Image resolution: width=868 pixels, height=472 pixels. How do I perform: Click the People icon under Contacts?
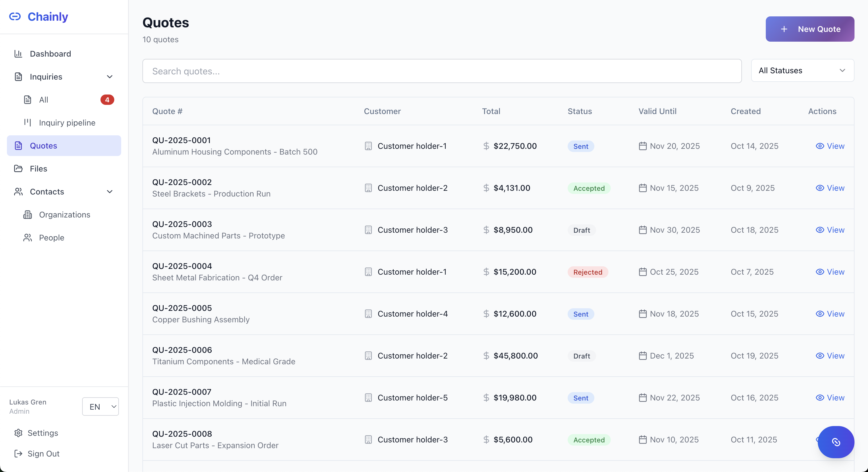(28, 237)
